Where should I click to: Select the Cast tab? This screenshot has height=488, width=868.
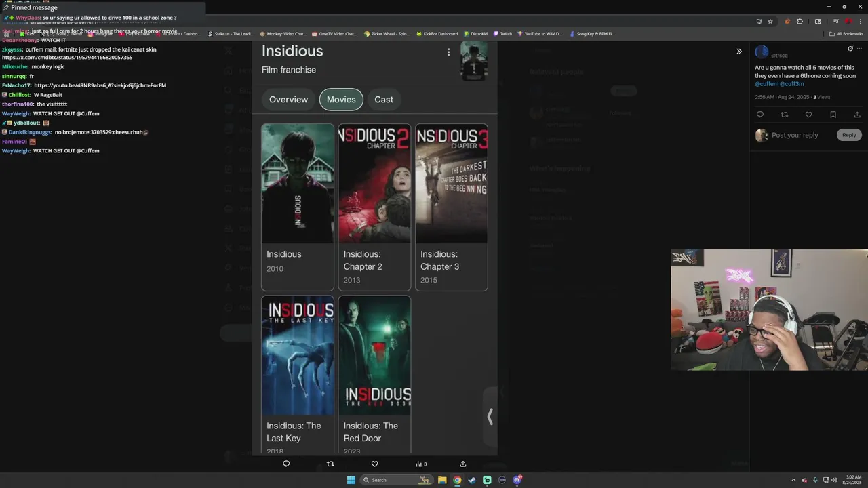tap(384, 100)
